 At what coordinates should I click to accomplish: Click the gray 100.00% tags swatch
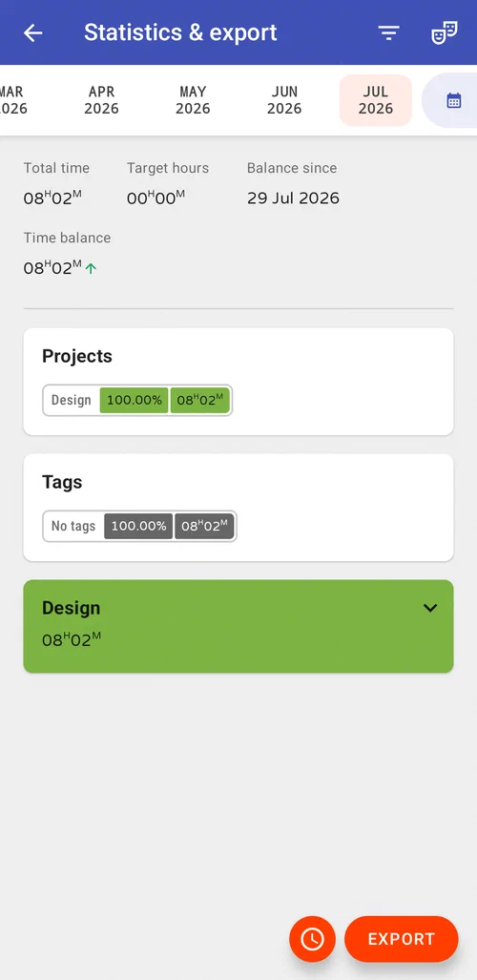pyautogui.click(x=138, y=526)
